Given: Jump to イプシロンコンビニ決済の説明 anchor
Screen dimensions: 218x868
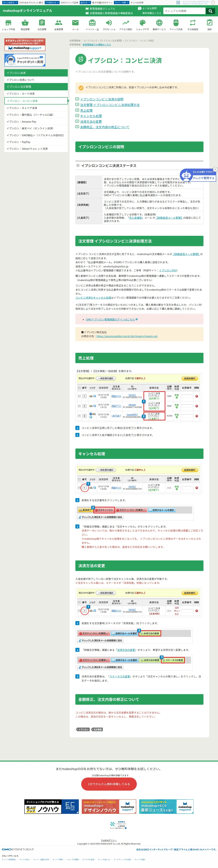Looking at the screenshot, I should click(102, 99).
